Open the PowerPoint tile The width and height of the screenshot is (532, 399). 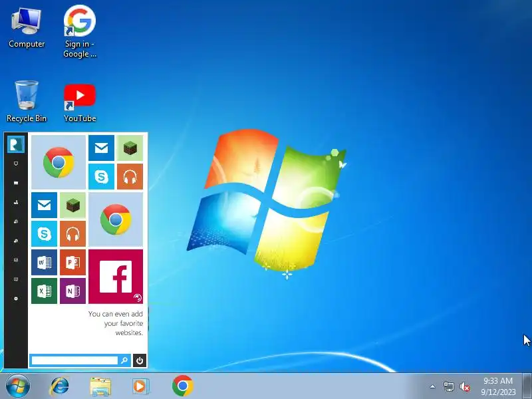tap(72, 262)
